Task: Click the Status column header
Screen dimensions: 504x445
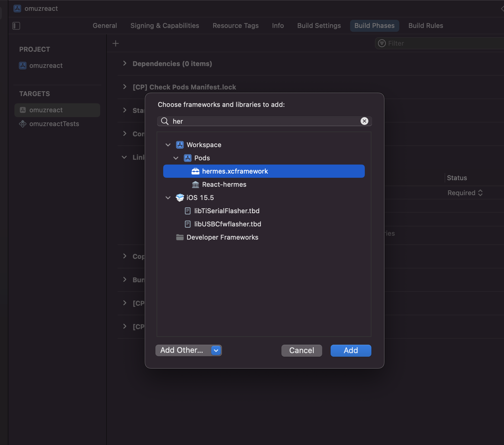Action: [x=457, y=178]
